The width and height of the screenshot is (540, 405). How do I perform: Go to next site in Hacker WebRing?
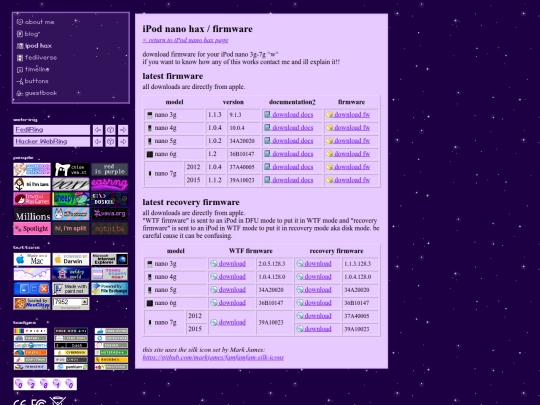click(123, 142)
